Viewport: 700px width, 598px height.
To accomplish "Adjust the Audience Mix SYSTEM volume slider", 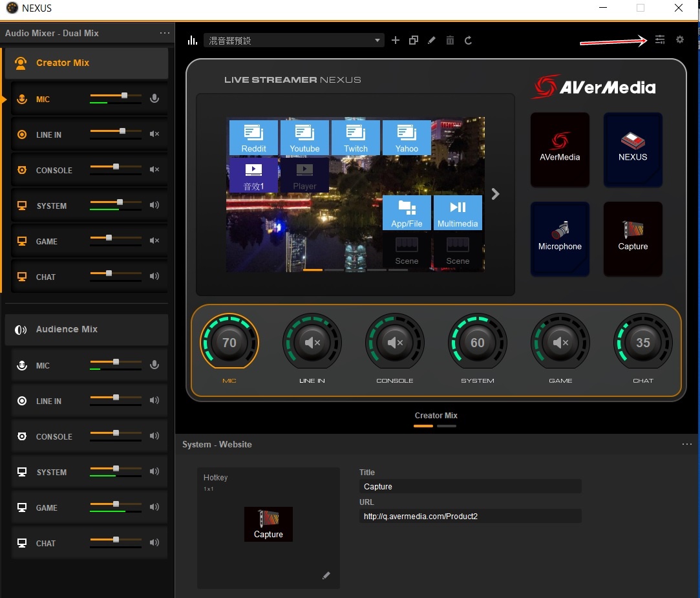I will pyautogui.click(x=116, y=469).
